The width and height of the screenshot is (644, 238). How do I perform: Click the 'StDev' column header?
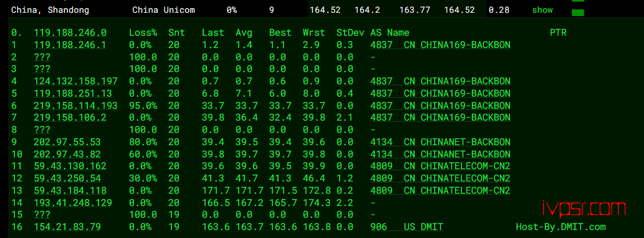pos(350,33)
